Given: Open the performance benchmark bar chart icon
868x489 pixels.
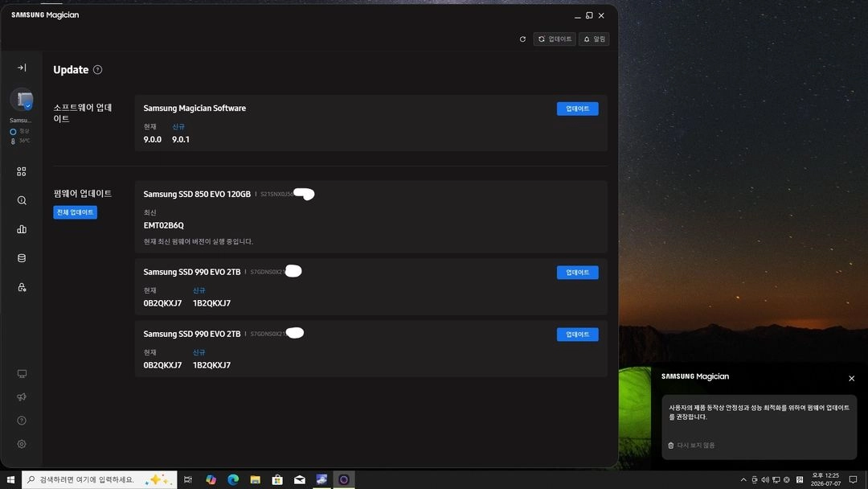Looking at the screenshot, I should click(22, 229).
